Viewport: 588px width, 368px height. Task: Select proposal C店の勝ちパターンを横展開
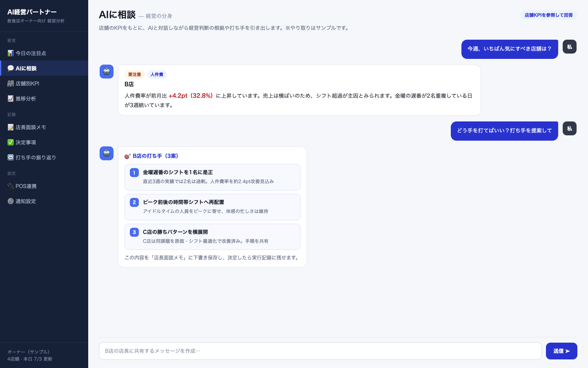click(x=212, y=237)
